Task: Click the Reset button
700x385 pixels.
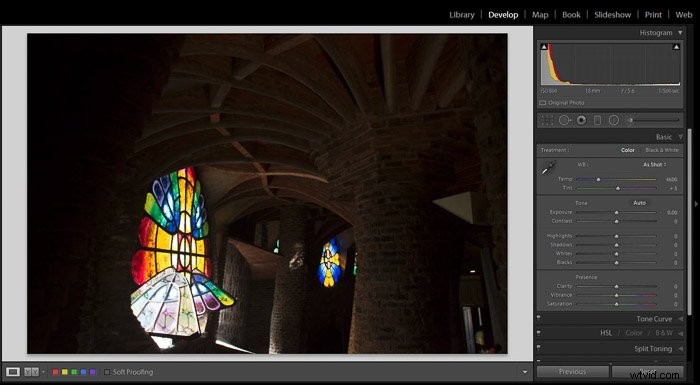Action: [x=648, y=372]
